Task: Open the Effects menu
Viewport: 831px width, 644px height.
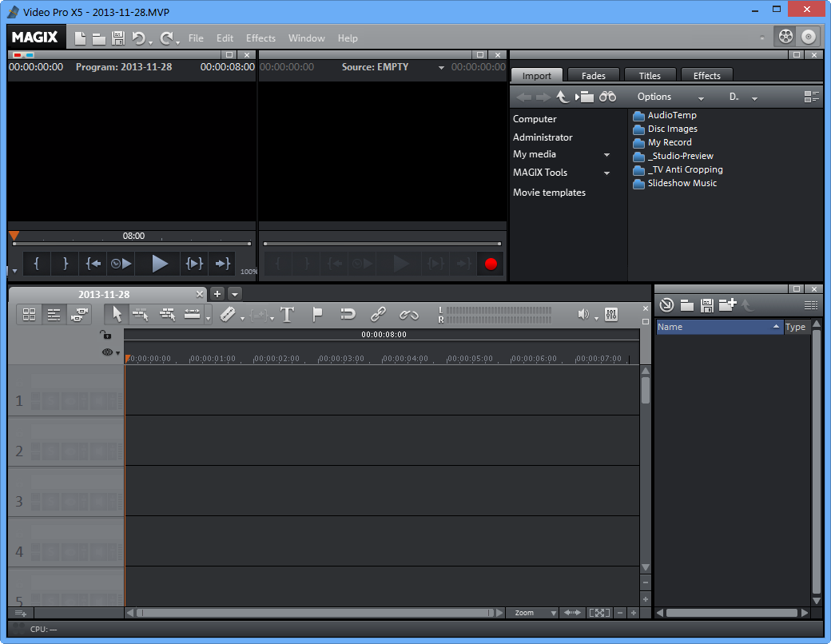Action: point(260,38)
